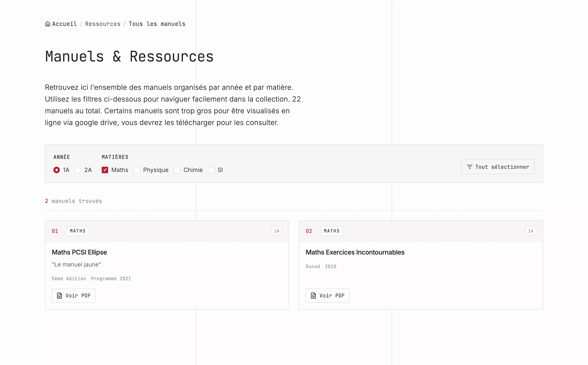Click the MATIÈRES filter label

(x=115, y=157)
